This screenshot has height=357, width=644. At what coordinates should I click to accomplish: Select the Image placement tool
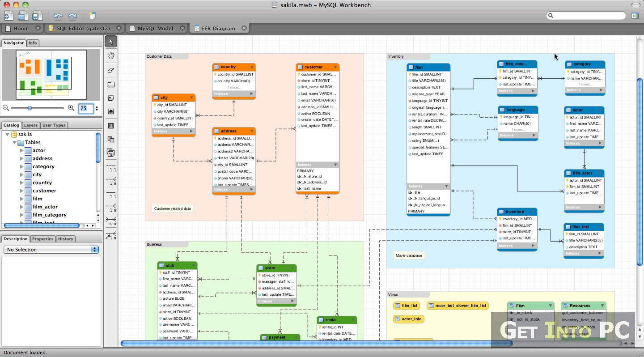coord(111,111)
